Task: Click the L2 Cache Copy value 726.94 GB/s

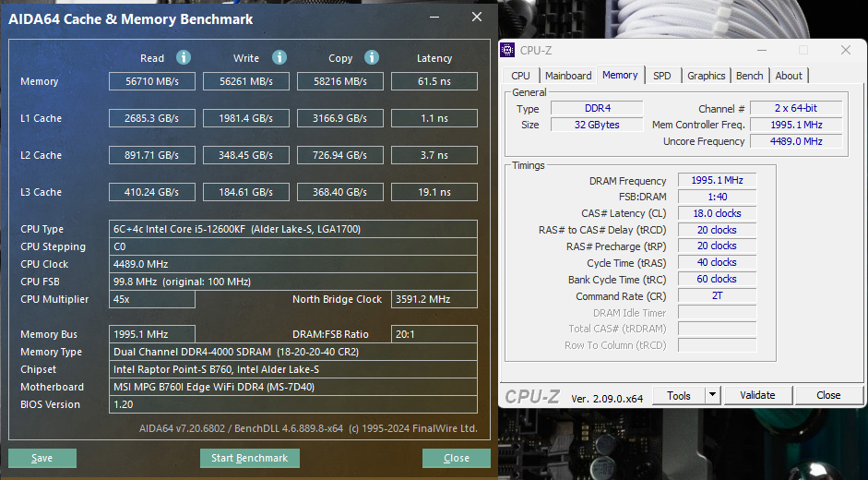Action: (x=339, y=155)
